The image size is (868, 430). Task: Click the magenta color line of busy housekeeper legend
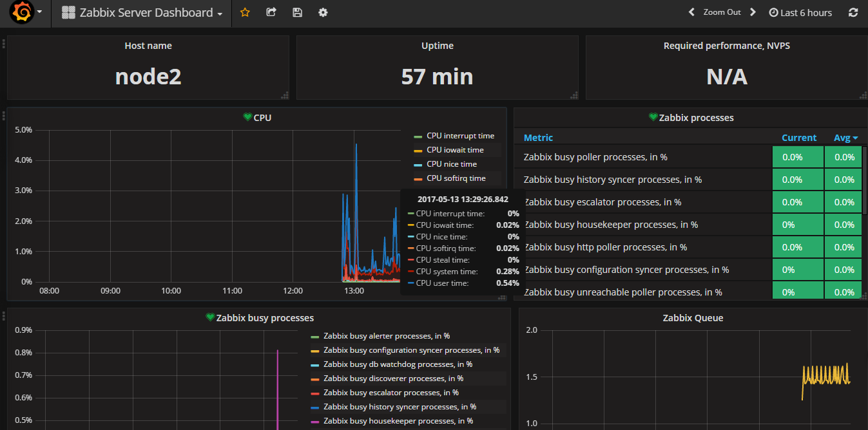point(314,422)
